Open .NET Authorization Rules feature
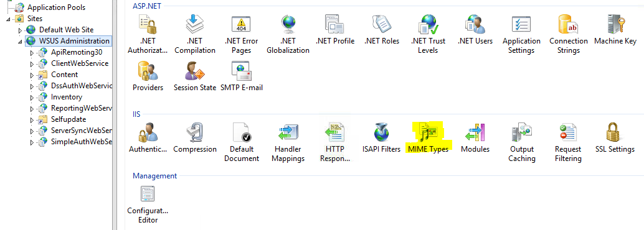Screen dimensions: 644x230 (x=148, y=35)
